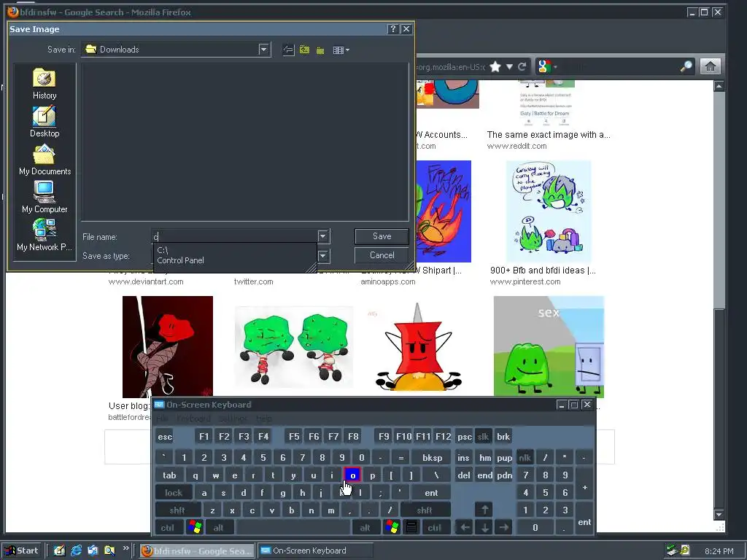Toggle the slk (scroll lock) key on the On-Screen Keyboard
The image size is (747, 560).
(483, 437)
